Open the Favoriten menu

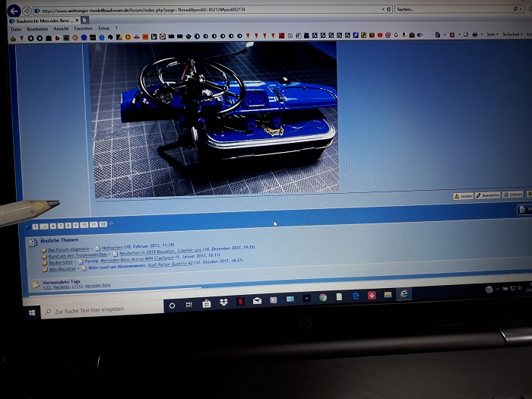click(x=83, y=28)
